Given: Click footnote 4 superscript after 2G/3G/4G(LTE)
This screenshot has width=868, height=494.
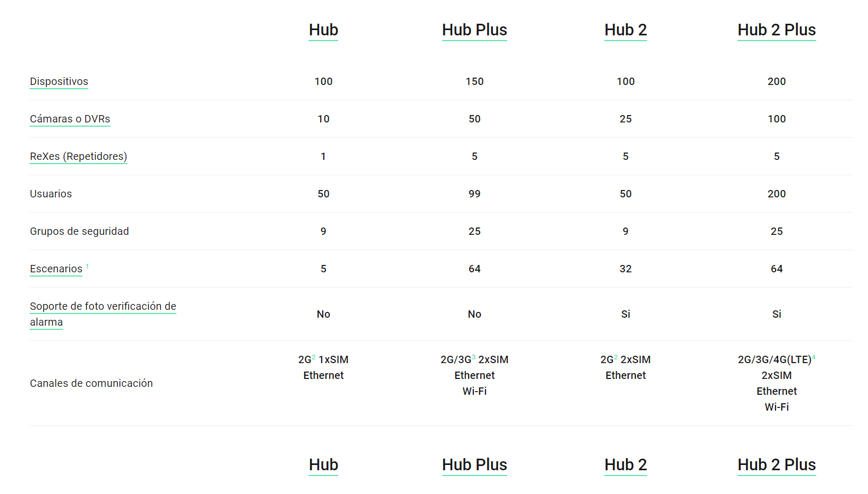Looking at the screenshot, I should tap(814, 357).
